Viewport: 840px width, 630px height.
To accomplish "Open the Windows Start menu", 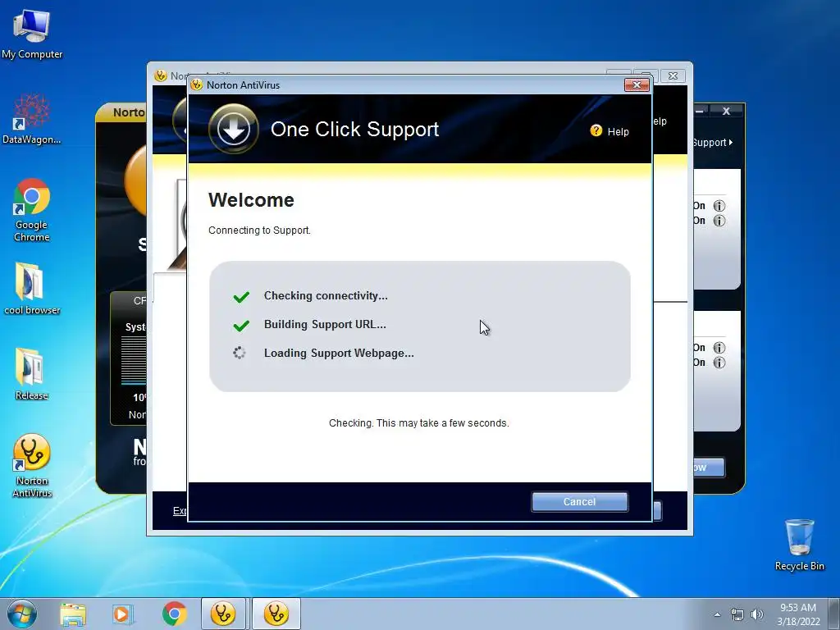I will tap(22, 614).
